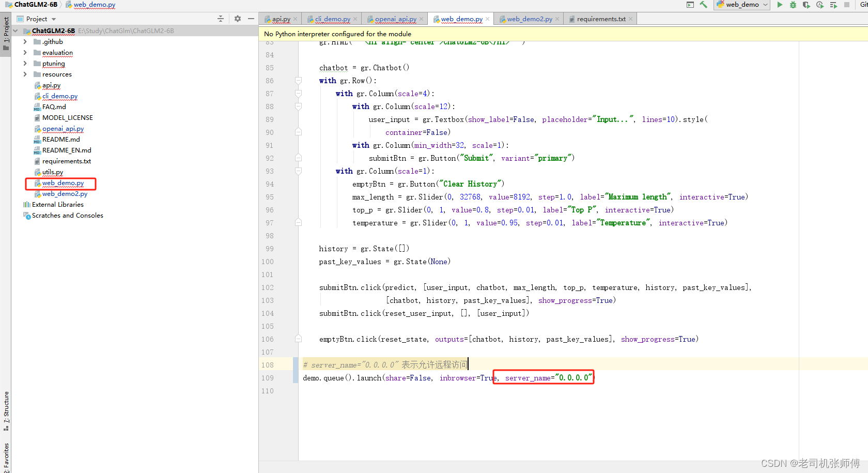868x473 pixels.
Task: Fold the 'with gr.Row()' block at line 86
Action: pos(298,81)
